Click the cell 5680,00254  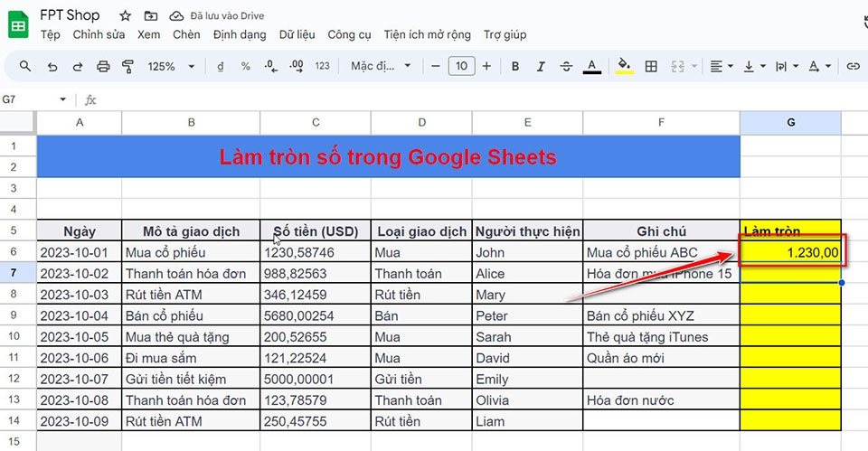tap(316, 315)
